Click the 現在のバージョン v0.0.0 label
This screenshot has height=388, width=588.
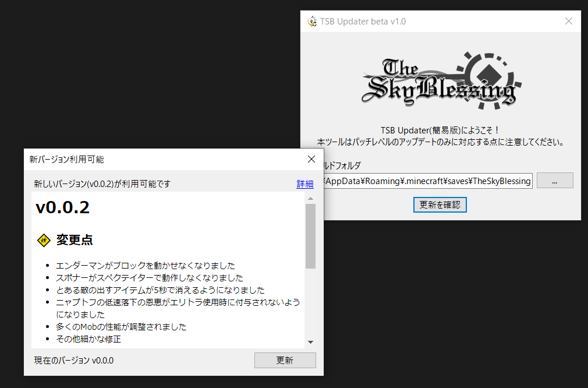tap(74, 361)
